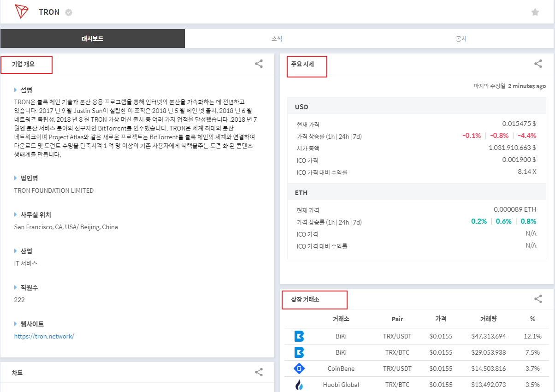
Task: Click the ICO price 0.001900 $
Action: [519, 160]
